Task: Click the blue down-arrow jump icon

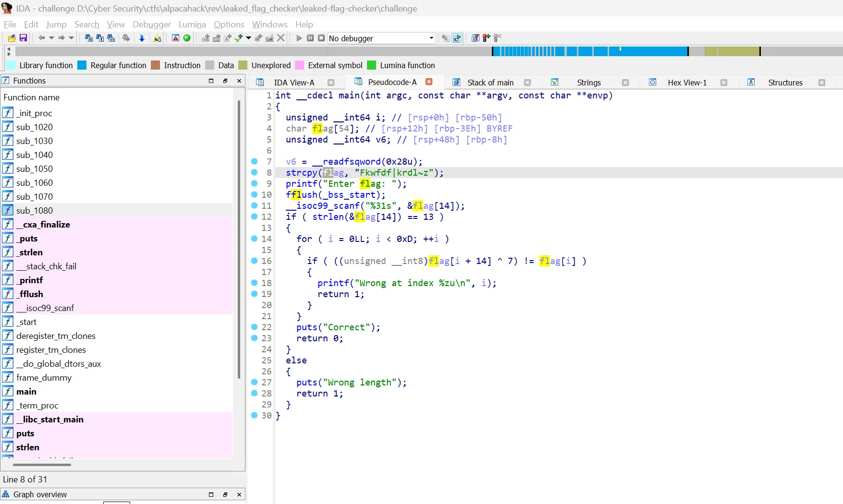Action: [142, 38]
